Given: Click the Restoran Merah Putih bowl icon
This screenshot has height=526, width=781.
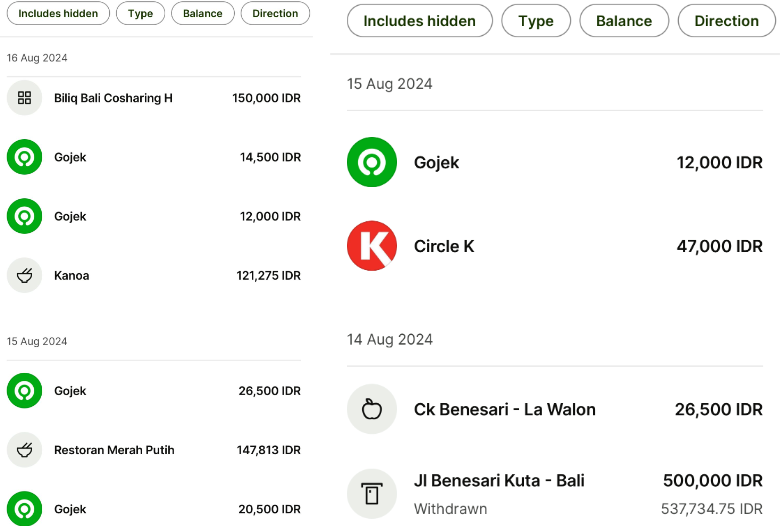Looking at the screenshot, I should (24, 450).
